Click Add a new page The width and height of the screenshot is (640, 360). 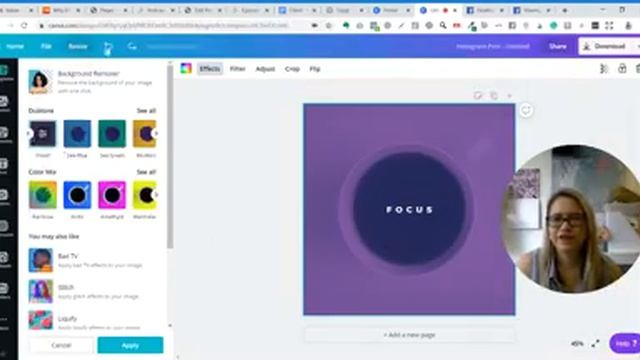409,335
